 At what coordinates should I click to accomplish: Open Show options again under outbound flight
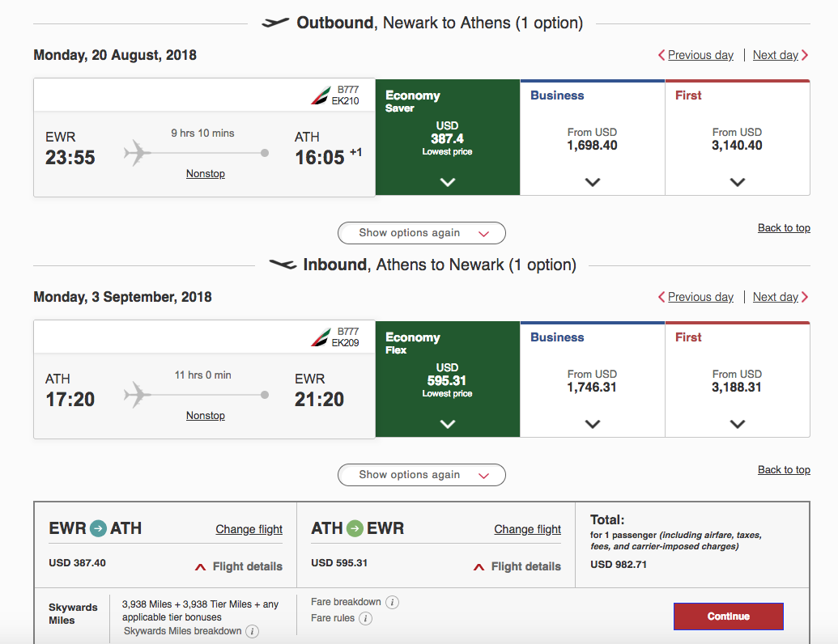click(x=421, y=233)
